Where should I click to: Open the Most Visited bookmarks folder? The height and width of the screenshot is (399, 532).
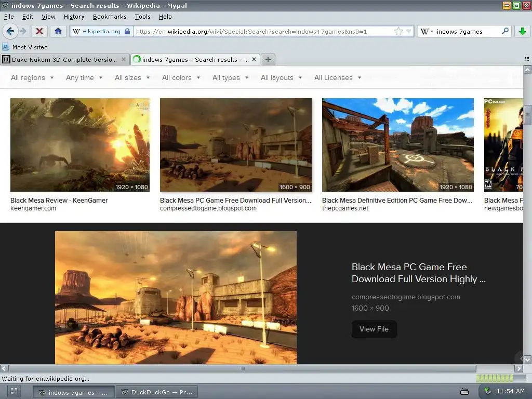point(25,47)
